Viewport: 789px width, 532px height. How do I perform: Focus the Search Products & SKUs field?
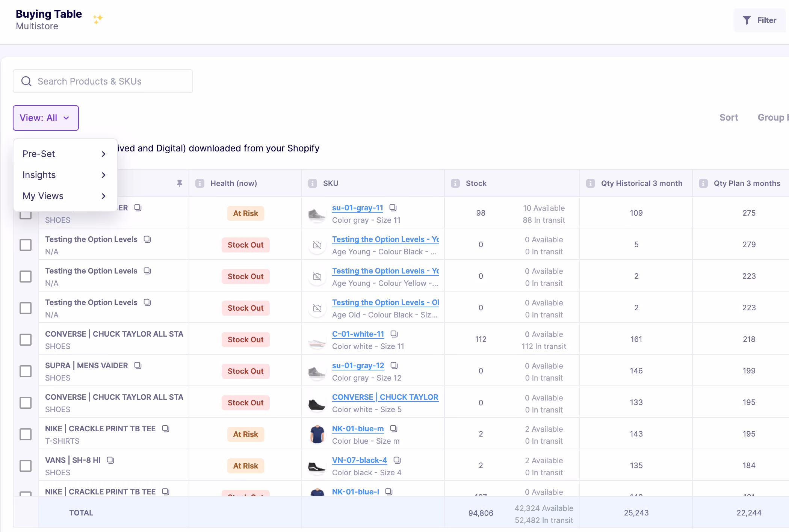point(103,81)
